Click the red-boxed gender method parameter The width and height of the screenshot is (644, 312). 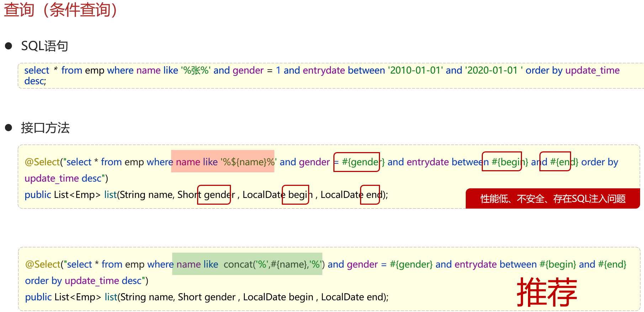(214, 195)
